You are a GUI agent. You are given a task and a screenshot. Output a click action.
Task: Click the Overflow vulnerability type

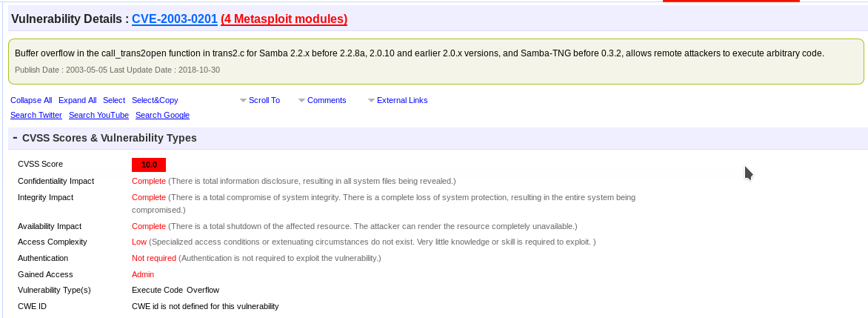[x=203, y=290]
